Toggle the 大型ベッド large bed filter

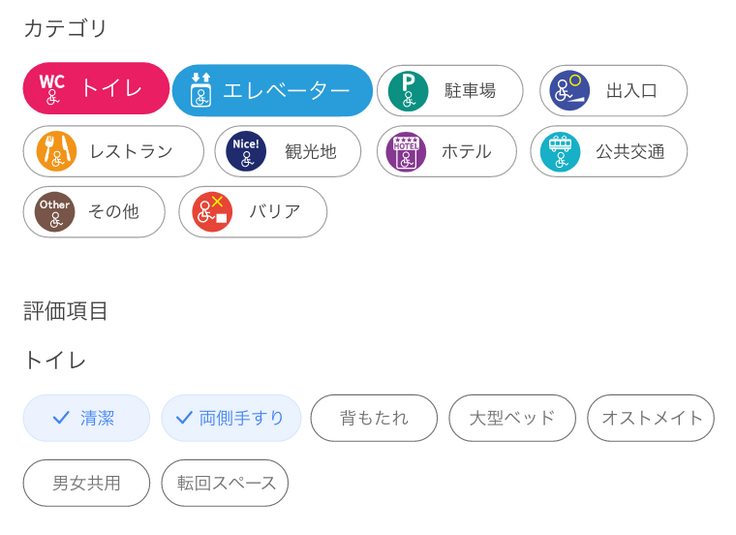[x=512, y=418]
